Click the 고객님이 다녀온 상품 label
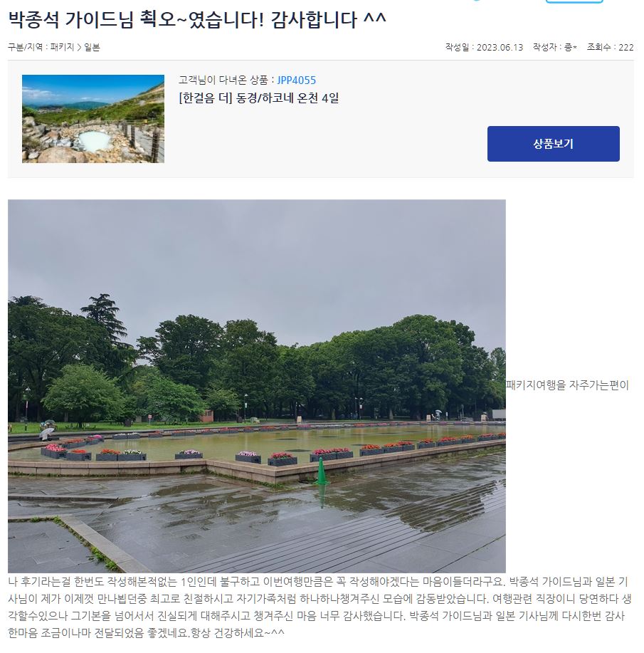This screenshot has height=653, width=644. (223, 80)
